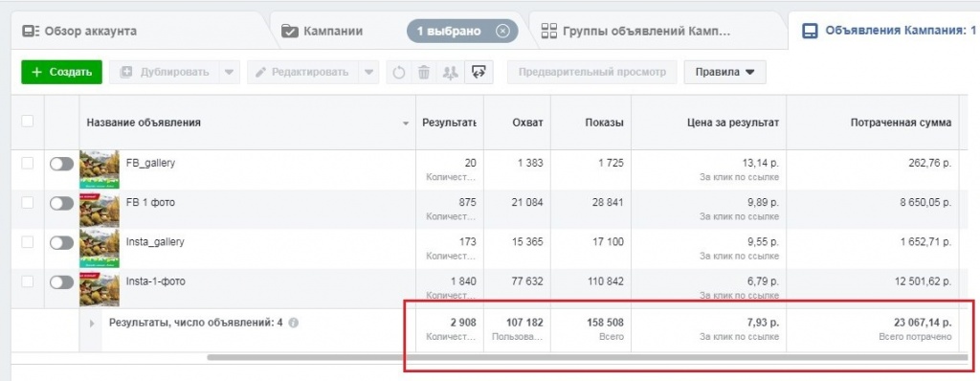Viewport: 980px width, 381px height.
Task: Click the Insta_gallery ad thumbnail
Action: pos(100,248)
